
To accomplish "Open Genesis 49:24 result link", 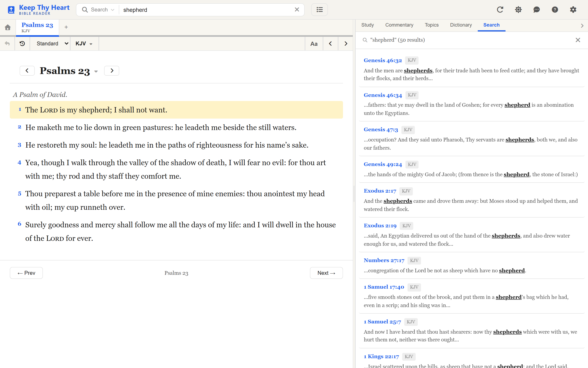I will [383, 165].
